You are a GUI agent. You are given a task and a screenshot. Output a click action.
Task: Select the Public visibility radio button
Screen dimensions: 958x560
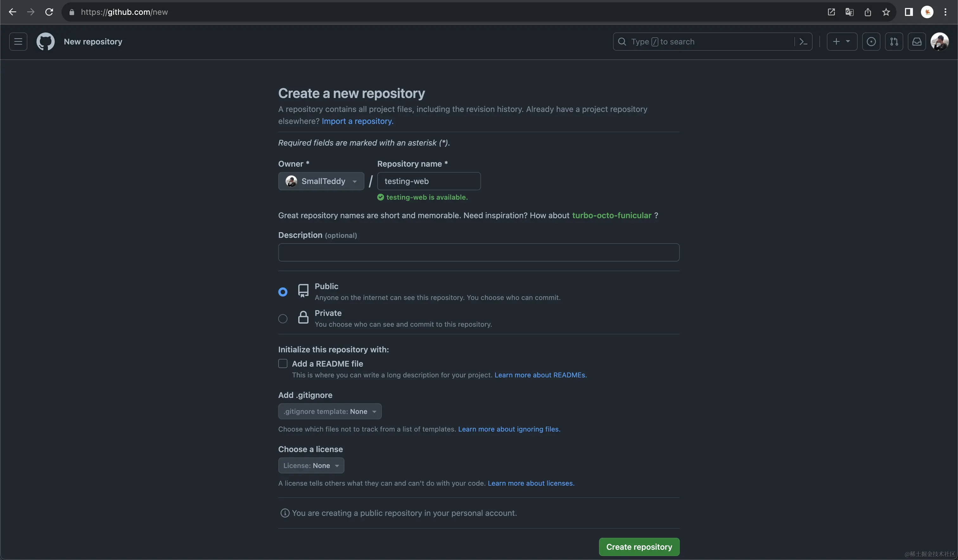283,292
